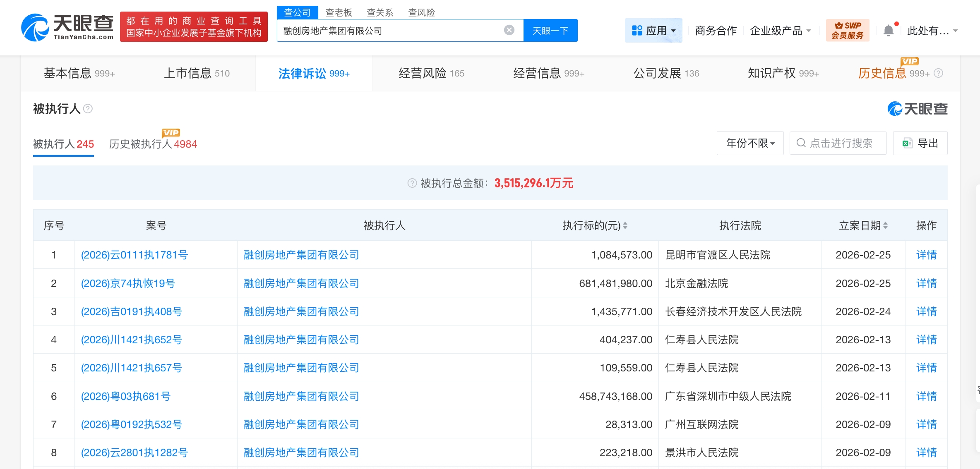
Task: Click the 天眼一下 search button
Action: tap(550, 30)
